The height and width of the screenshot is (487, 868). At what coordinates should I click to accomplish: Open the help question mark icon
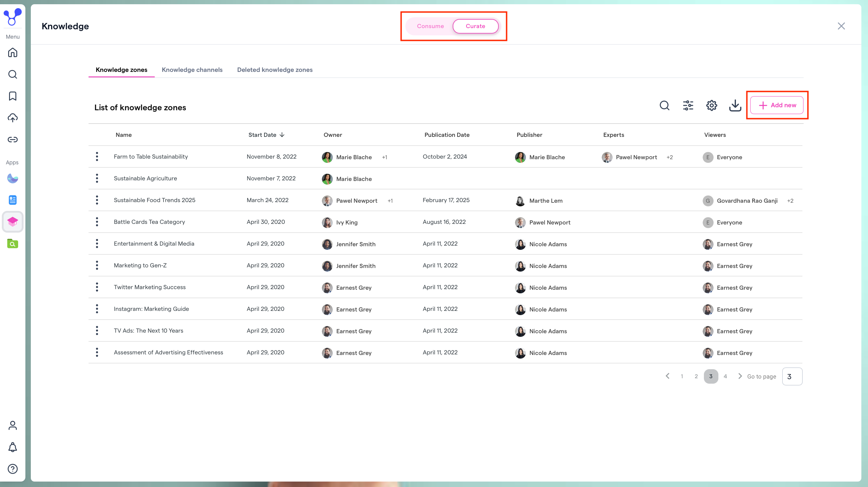point(12,469)
